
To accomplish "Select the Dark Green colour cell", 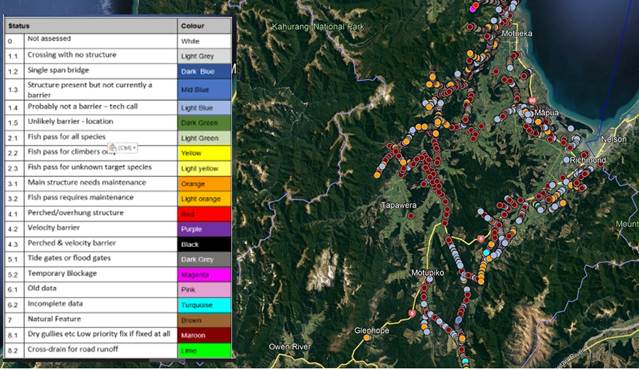I will click(204, 123).
